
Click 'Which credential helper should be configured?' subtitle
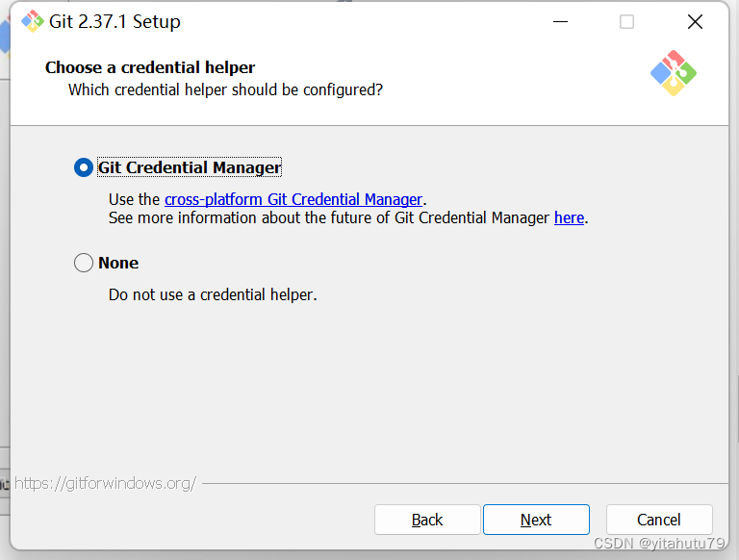pos(225,89)
